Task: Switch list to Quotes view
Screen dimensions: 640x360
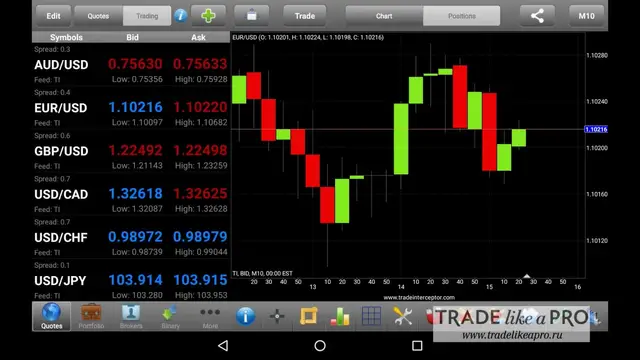Action: click(98, 16)
